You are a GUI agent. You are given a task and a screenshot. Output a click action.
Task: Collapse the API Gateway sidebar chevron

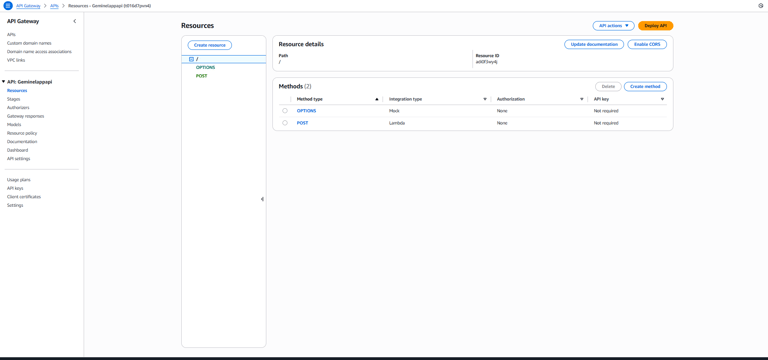(74, 21)
